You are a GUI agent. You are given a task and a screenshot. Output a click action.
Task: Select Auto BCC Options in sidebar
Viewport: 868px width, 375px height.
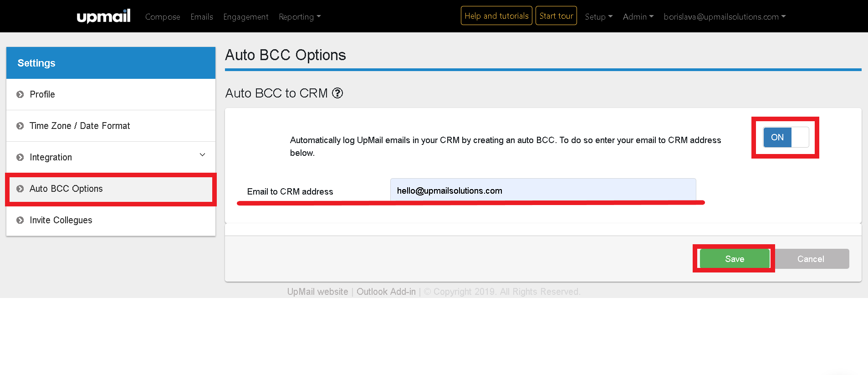(111, 189)
